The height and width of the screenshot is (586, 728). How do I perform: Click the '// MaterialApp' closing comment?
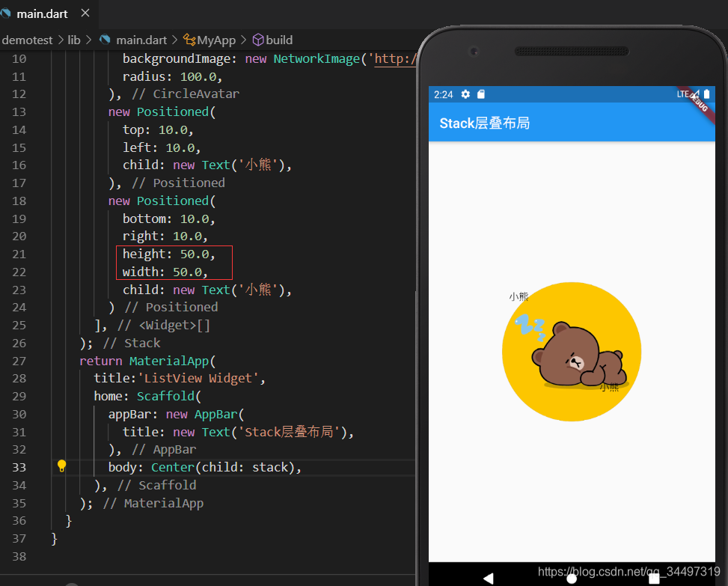coord(153,504)
